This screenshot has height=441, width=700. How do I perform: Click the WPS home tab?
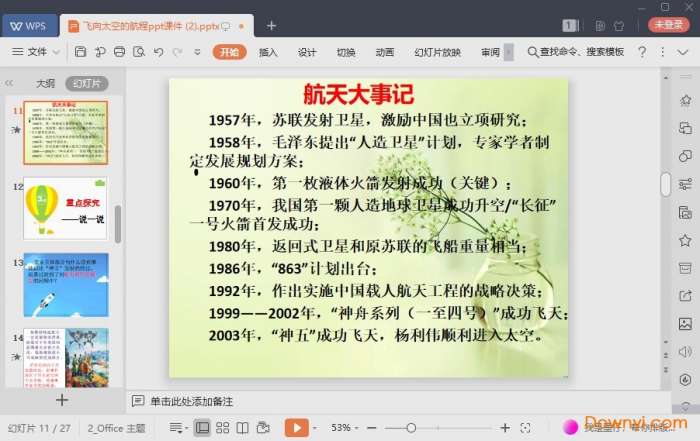pos(29,25)
